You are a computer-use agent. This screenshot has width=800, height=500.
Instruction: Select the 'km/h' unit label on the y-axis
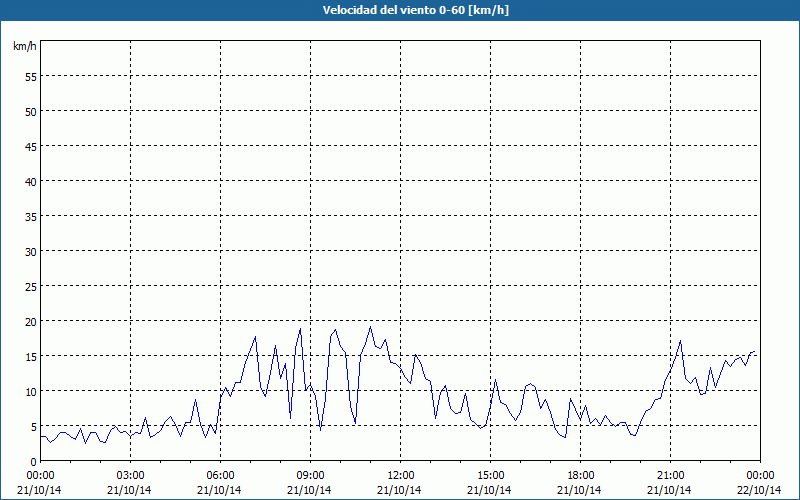click(x=25, y=46)
